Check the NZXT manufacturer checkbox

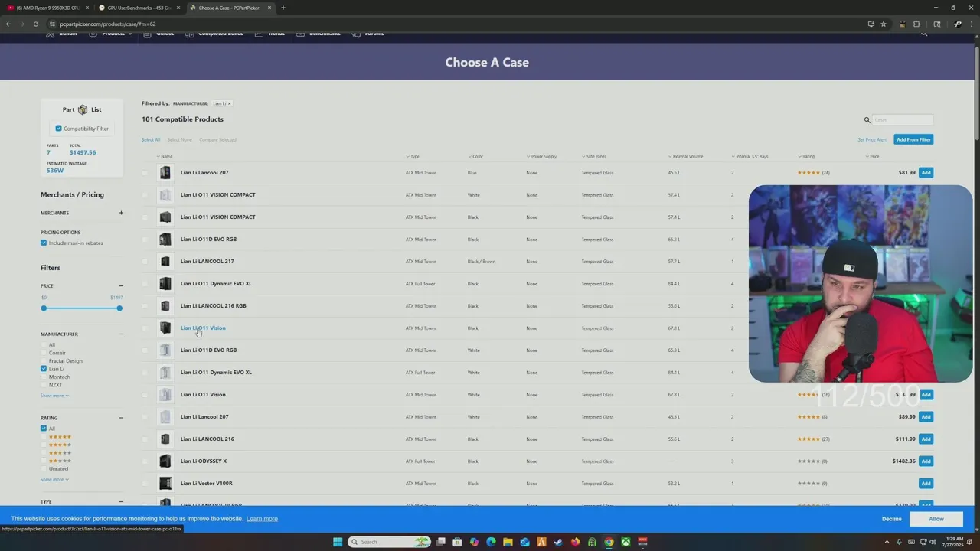coord(44,385)
